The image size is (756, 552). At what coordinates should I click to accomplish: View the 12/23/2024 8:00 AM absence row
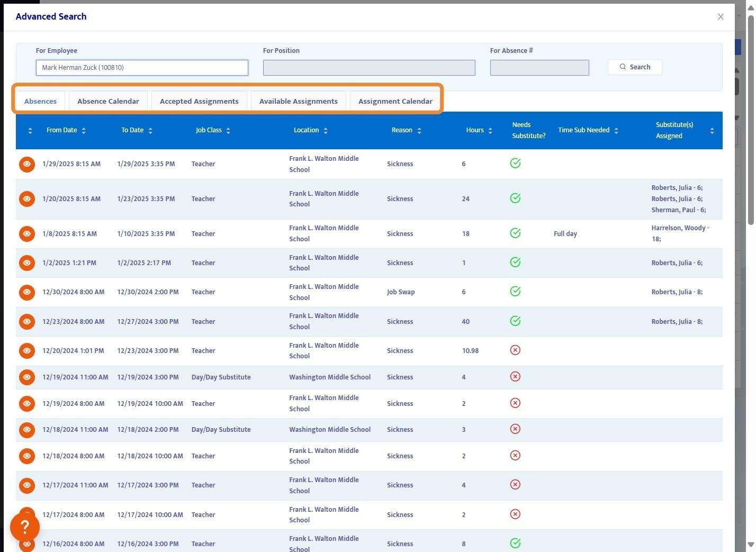(27, 322)
